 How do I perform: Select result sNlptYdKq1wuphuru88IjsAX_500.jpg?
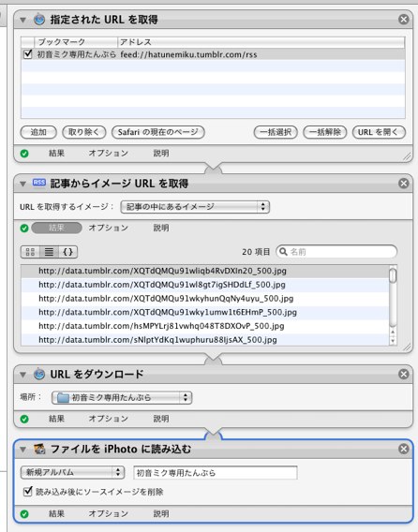click(x=205, y=340)
